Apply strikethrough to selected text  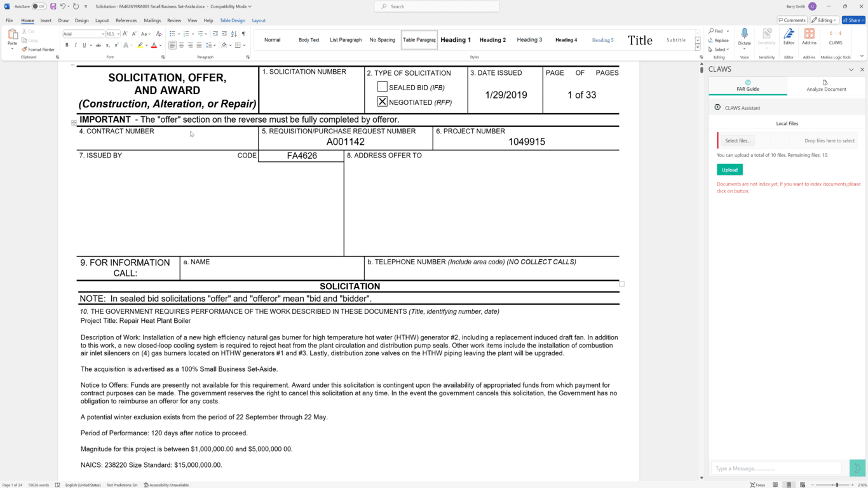[x=98, y=45]
